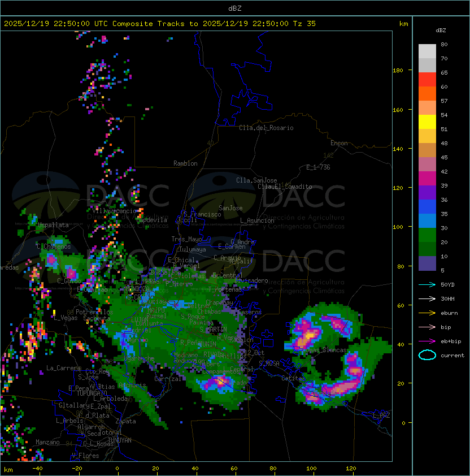Click the cyan 'current' ellipse symbol

click(x=427, y=355)
